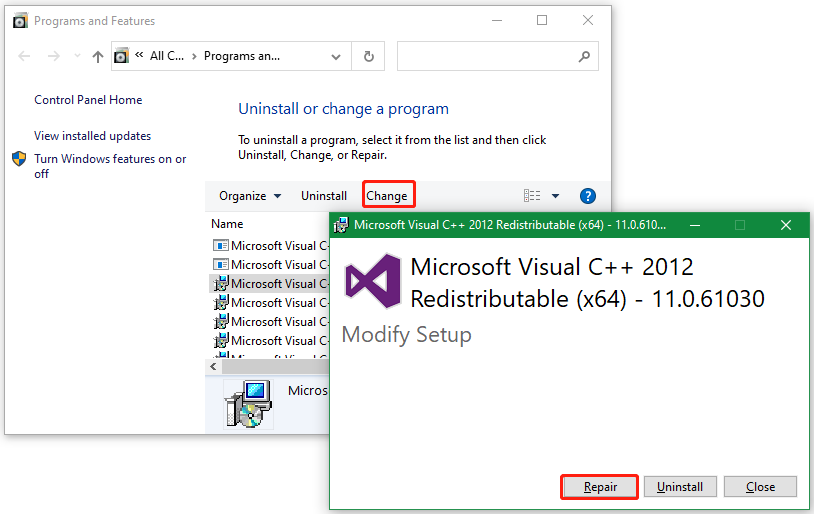814x514 pixels.
Task: Click Uninstall in the Visual C++ setup dialog
Action: click(x=680, y=486)
